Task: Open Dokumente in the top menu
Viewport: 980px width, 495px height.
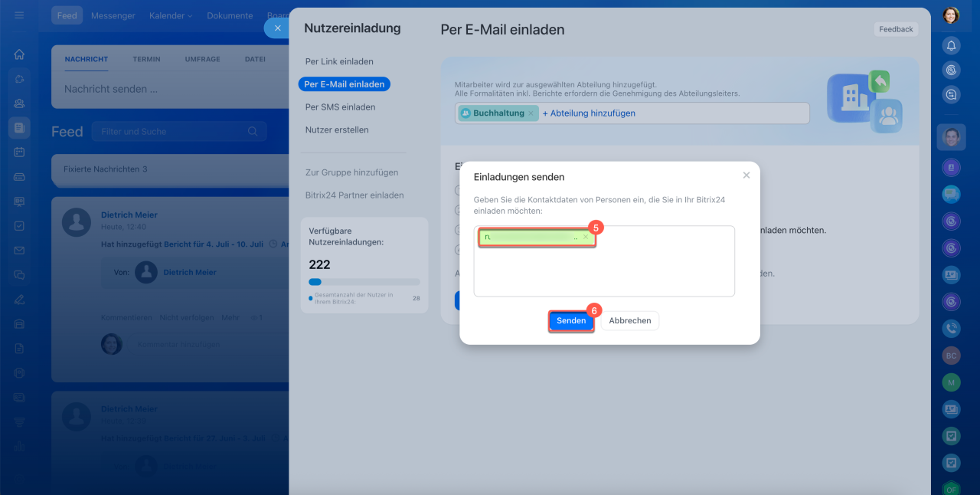Action: 230,15
